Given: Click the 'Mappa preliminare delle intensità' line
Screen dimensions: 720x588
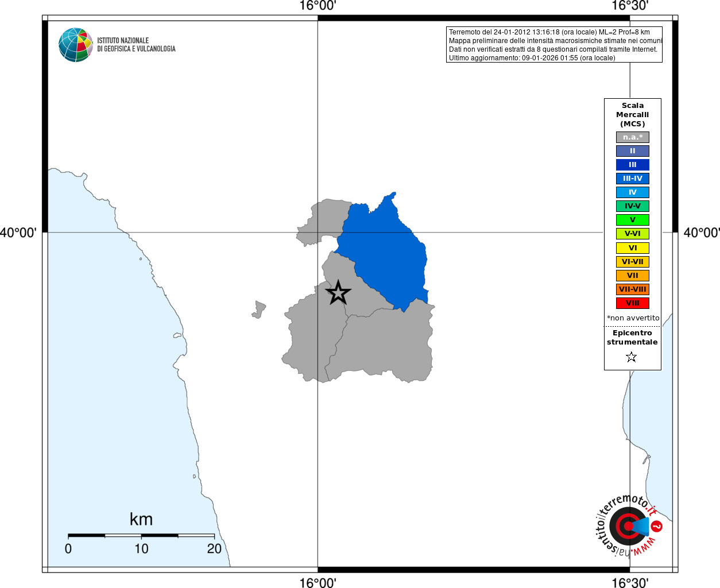Looking at the screenshot, I should pos(555,41).
